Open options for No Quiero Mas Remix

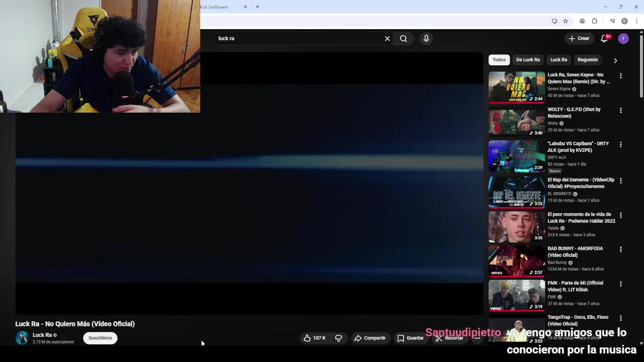620,76
